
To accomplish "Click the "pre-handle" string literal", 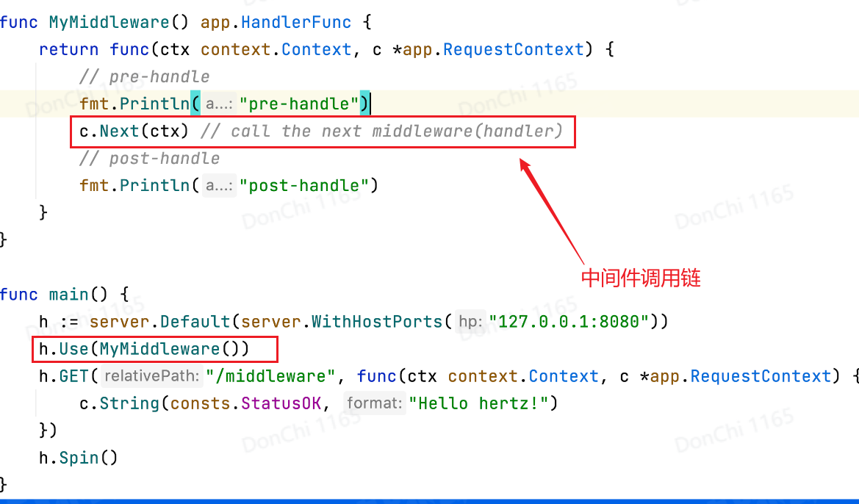I will coord(299,104).
